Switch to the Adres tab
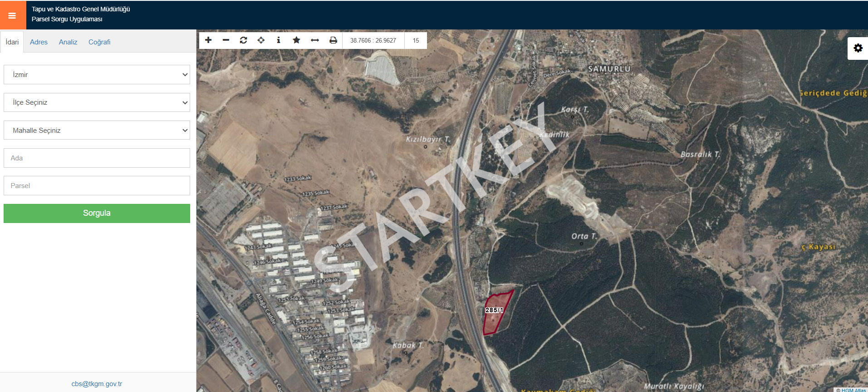868x392 pixels. coord(39,42)
